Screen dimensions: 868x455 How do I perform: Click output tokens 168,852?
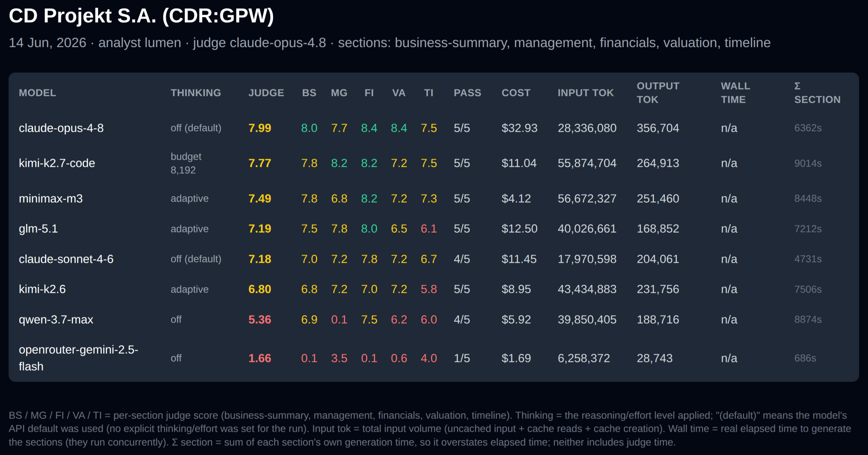[x=658, y=228]
